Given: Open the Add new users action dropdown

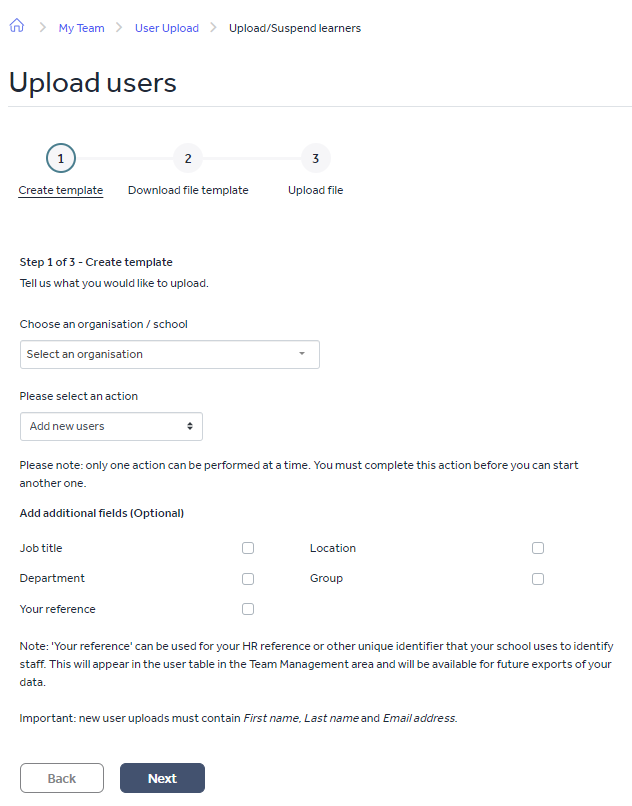Looking at the screenshot, I should 111,426.
